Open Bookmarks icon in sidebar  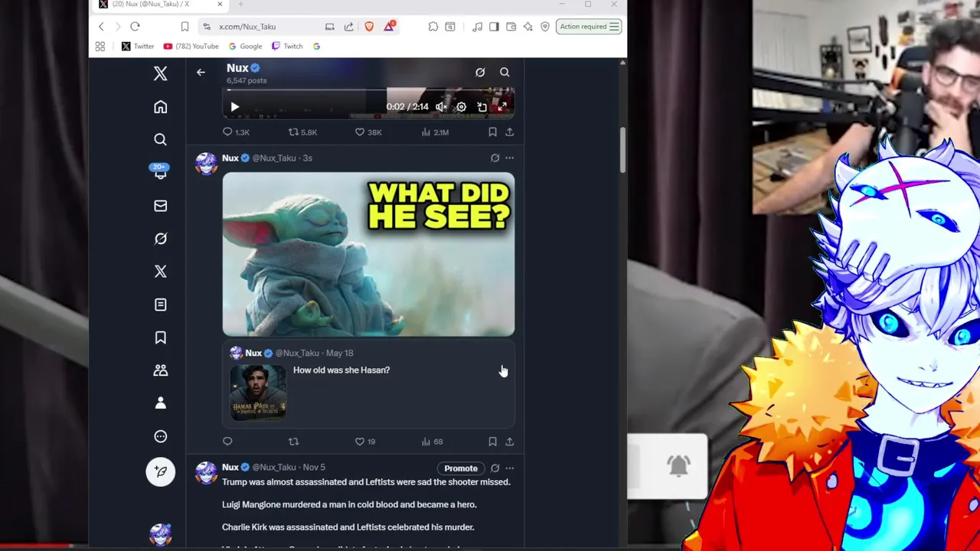(160, 337)
